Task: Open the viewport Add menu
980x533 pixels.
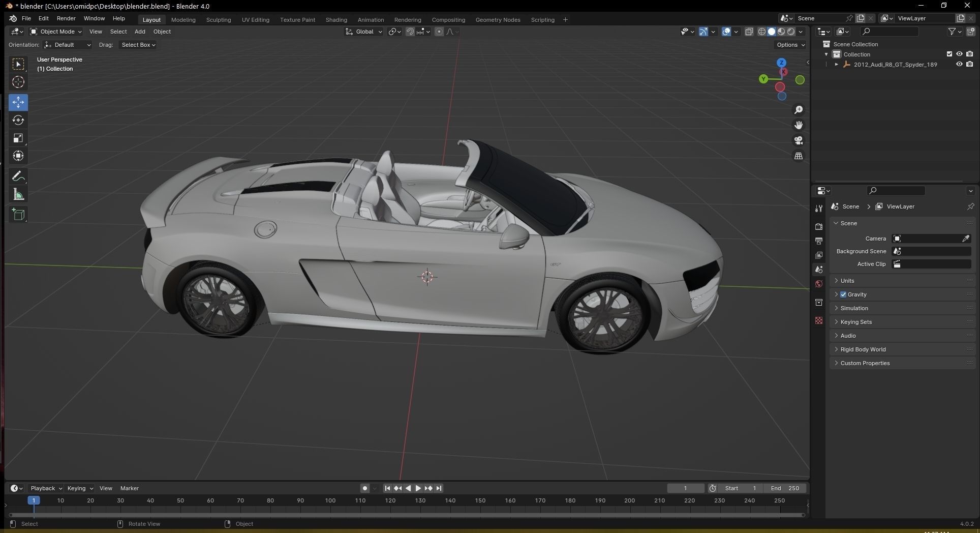Action: tap(140, 32)
